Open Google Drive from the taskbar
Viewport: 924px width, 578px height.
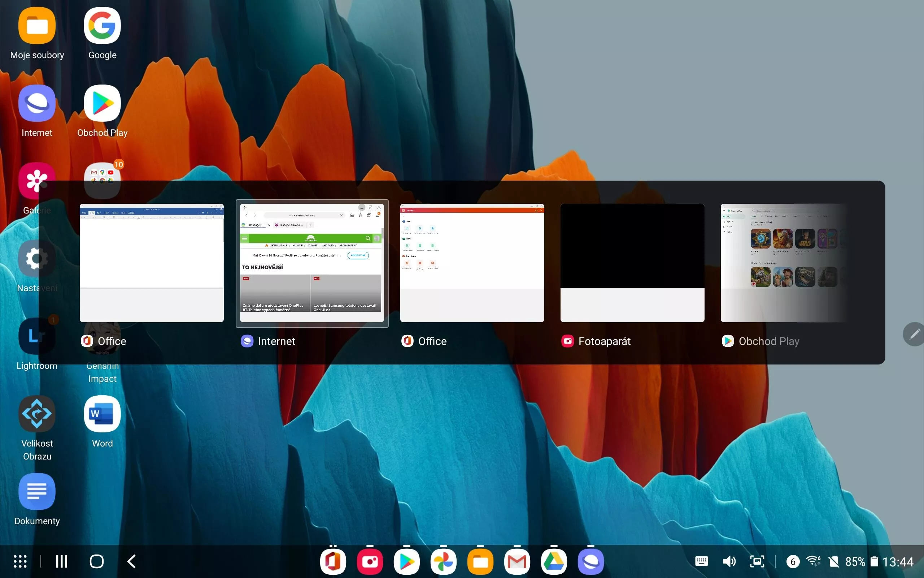[554, 562]
